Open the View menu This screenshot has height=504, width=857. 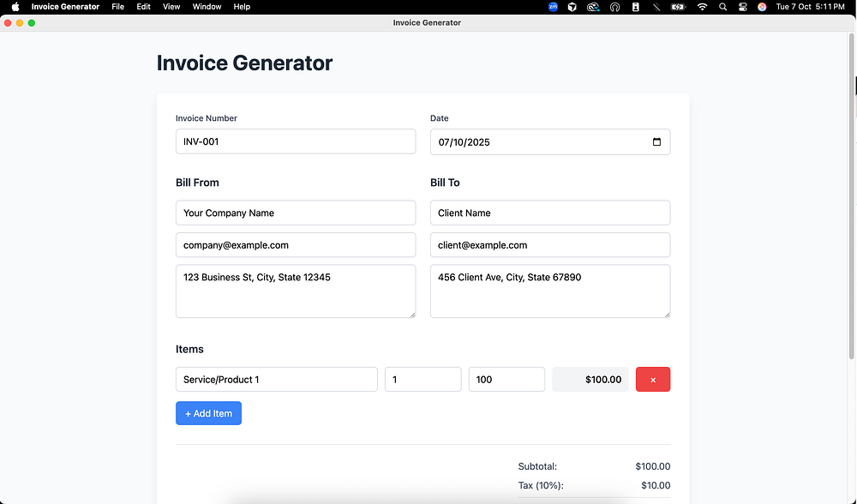[171, 7]
